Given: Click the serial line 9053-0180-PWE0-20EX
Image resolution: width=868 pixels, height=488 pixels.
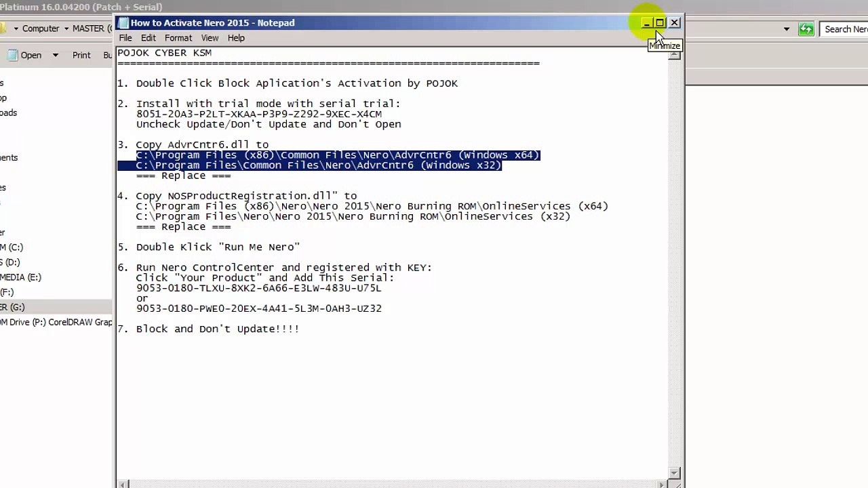Looking at the screenshot, I should coord(258,308).
